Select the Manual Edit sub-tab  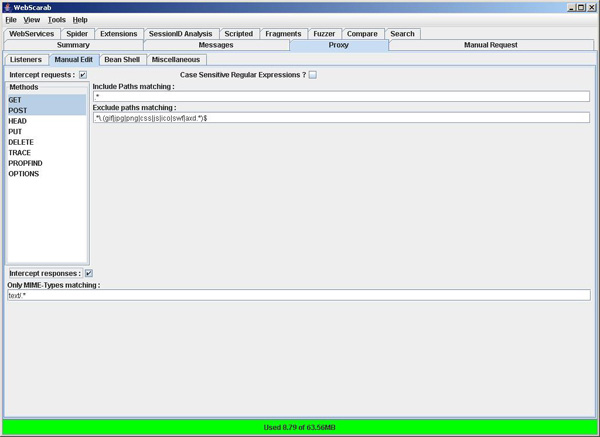click(x=73, y=60)
